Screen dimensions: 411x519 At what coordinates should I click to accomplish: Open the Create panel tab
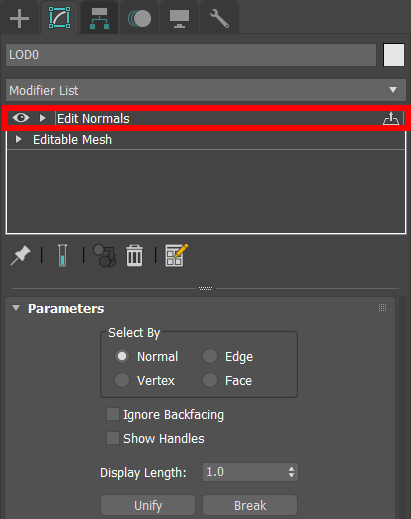[x=19, y=18]
